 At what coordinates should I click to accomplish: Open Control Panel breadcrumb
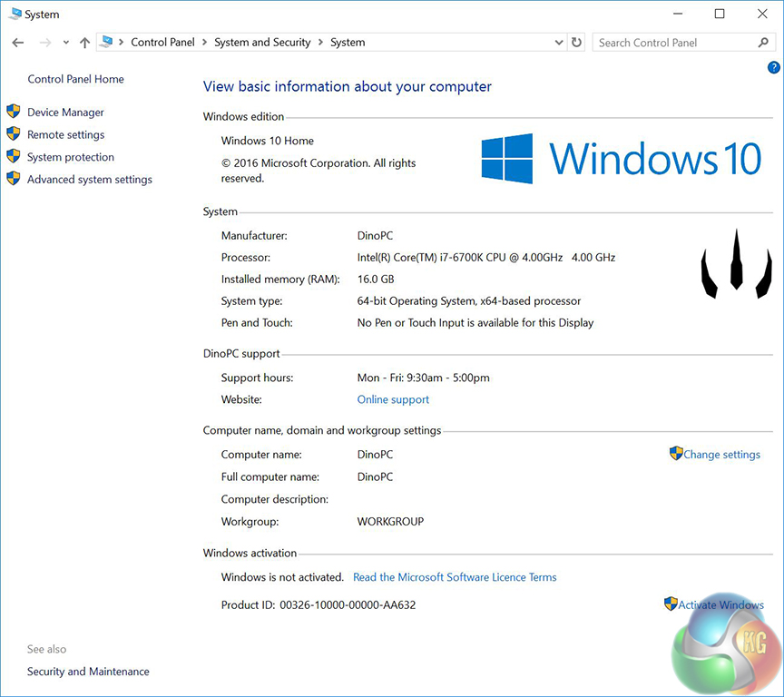click(x=162, y=43)
